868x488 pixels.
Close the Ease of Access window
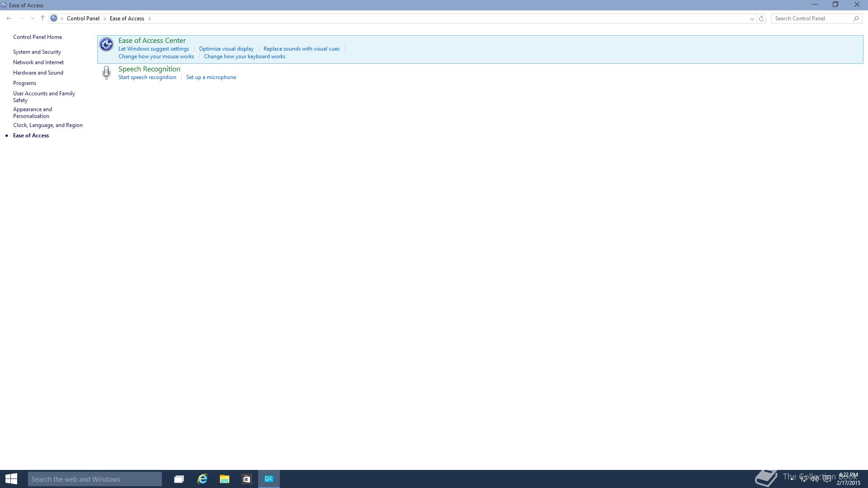857,5
